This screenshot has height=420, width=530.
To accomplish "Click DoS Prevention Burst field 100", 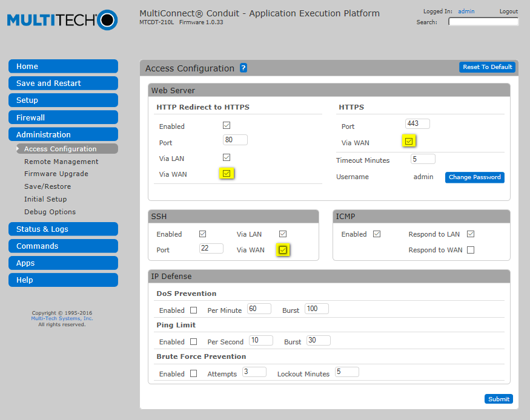I will point(317,309).
